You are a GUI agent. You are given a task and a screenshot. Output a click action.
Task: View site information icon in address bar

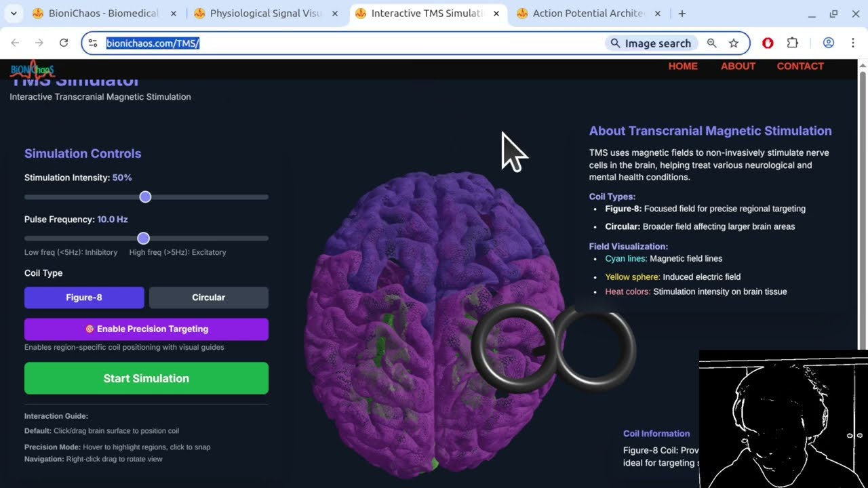(x=93, y=43)
